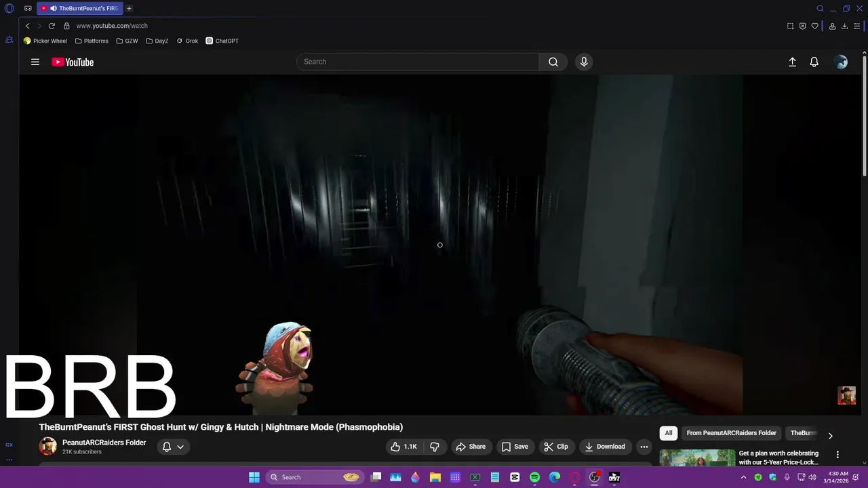Image resolution: width=868 pixels, height=488 pixels.
Task: Reload the YouTube page
Action: (52, 26)
